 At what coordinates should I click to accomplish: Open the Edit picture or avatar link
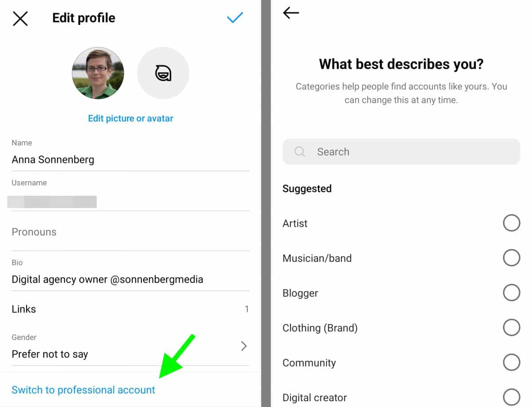(130, 119)
